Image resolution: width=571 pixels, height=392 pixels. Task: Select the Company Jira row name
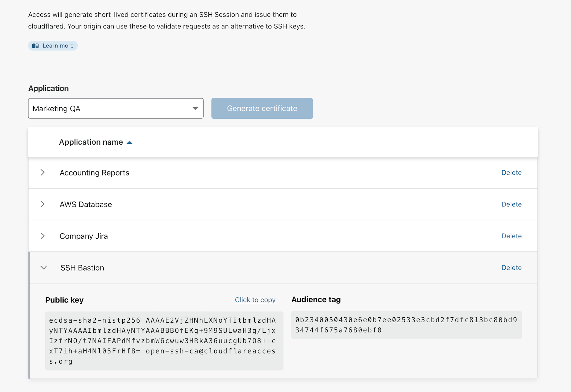pyautogui.click(x=84, y=236)
